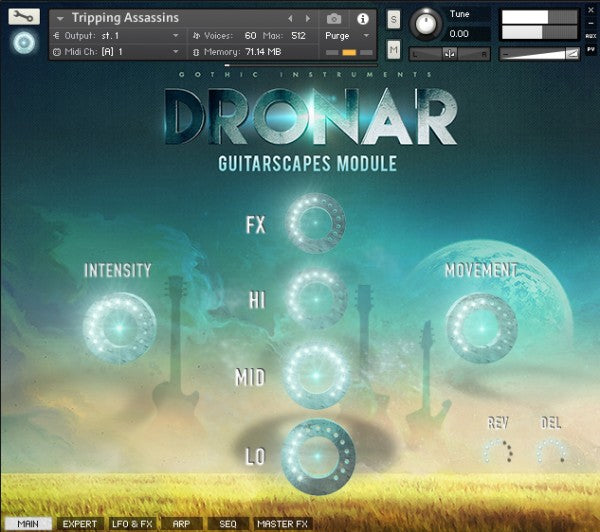Click the Max voices value 512
The image size is (600, 532).
tap(298, 36)
